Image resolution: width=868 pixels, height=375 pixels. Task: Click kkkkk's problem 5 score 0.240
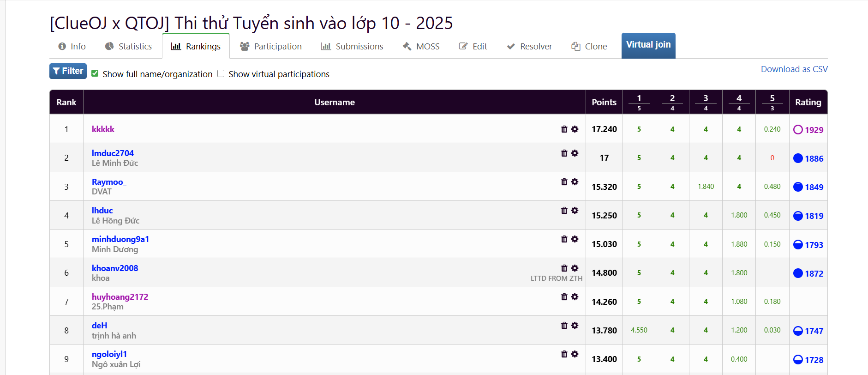[772, 129]
